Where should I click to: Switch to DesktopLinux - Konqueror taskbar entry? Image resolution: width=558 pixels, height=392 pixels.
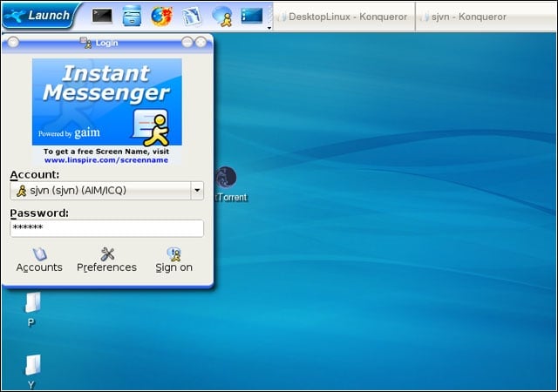pyautogui.click(x=344, y=17)
